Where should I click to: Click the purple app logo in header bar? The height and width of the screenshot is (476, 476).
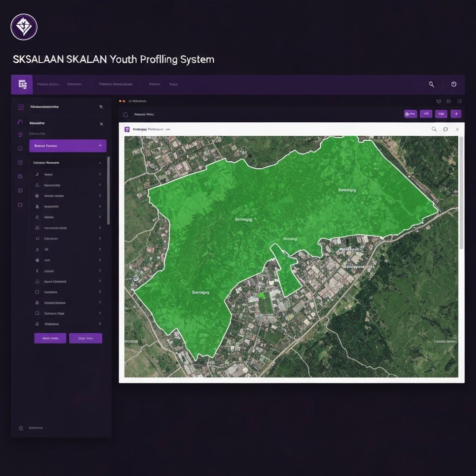click(x=22, y=84)
